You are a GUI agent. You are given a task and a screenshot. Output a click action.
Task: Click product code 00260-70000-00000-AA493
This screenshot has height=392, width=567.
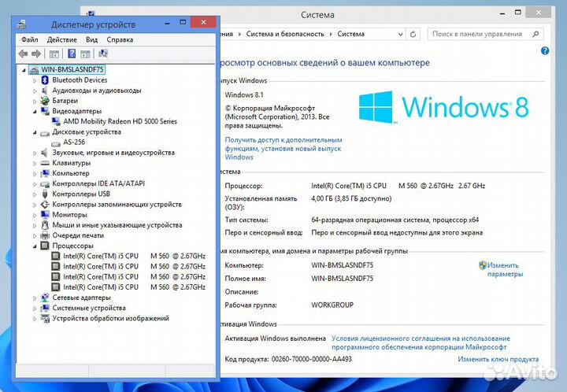(x=312, y=359)
